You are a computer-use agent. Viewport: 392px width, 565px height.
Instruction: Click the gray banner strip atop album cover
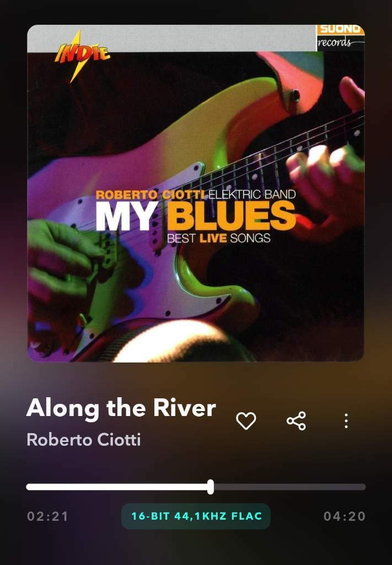(x=171, y=38)
